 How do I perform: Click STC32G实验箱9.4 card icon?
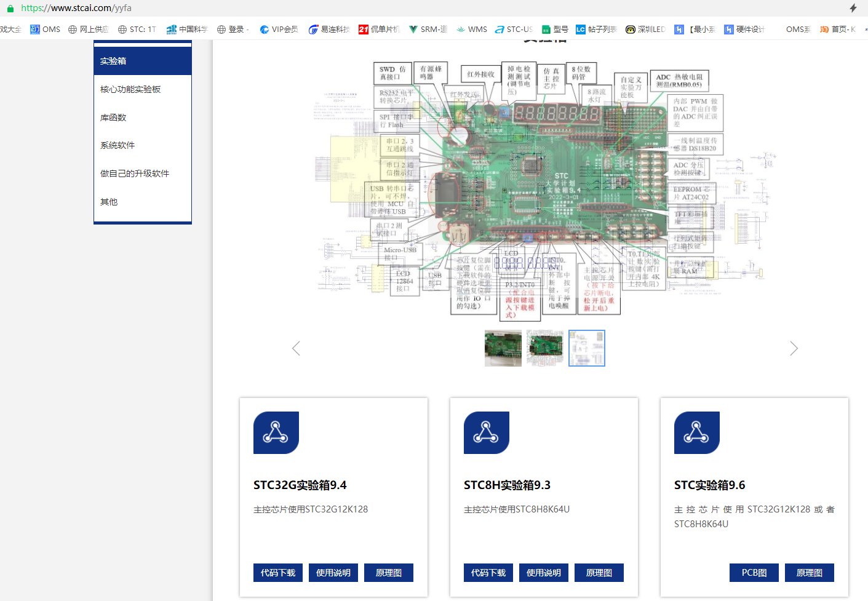(276, 432)
